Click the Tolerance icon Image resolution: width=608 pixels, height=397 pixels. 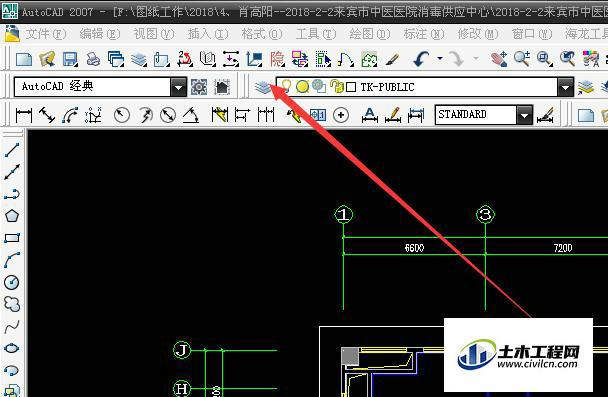coord(318,115)
